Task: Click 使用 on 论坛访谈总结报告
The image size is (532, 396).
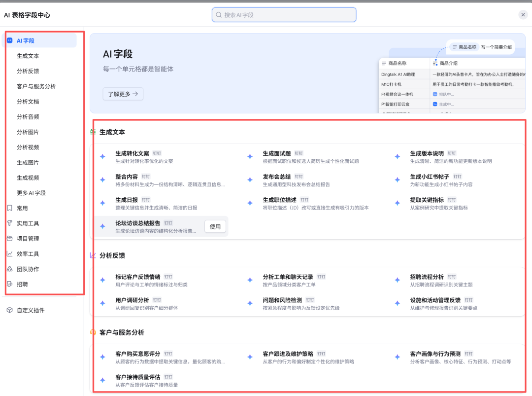Action: (215, 226)
